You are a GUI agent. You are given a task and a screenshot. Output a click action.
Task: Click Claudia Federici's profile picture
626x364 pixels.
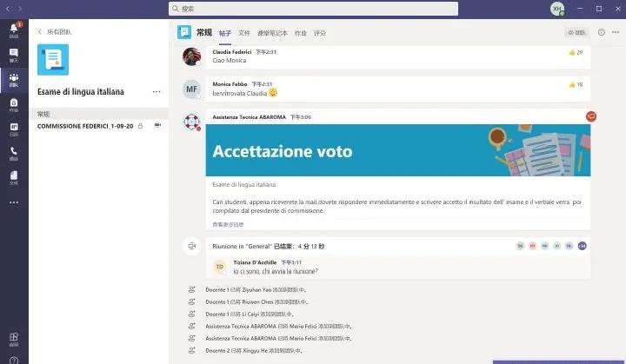pos(191,56)
